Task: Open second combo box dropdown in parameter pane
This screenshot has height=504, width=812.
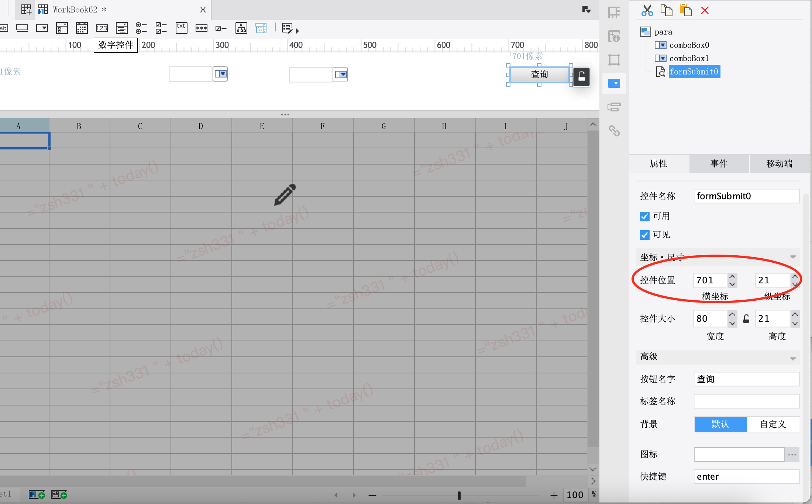Action: [x=341, y=75]
